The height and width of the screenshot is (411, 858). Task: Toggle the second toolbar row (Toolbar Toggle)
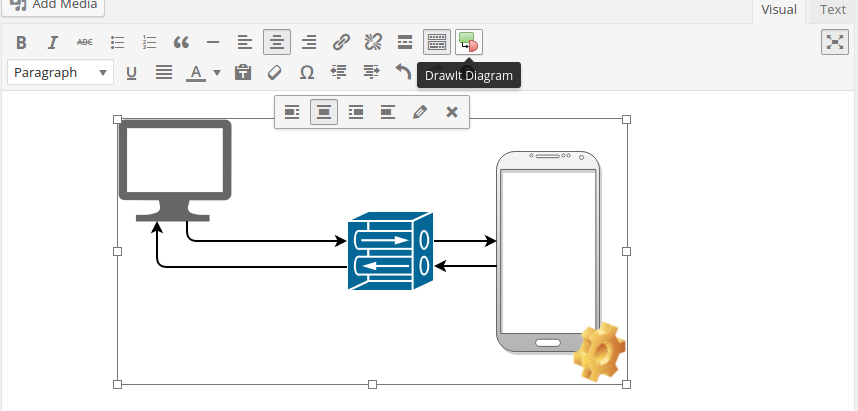pos(437,42)
